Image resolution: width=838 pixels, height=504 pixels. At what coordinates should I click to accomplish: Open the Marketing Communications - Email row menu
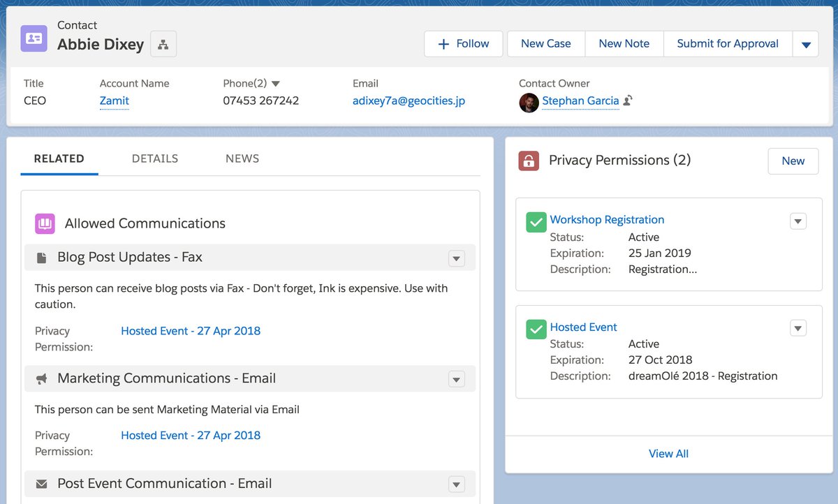click(x=456, y=380)
